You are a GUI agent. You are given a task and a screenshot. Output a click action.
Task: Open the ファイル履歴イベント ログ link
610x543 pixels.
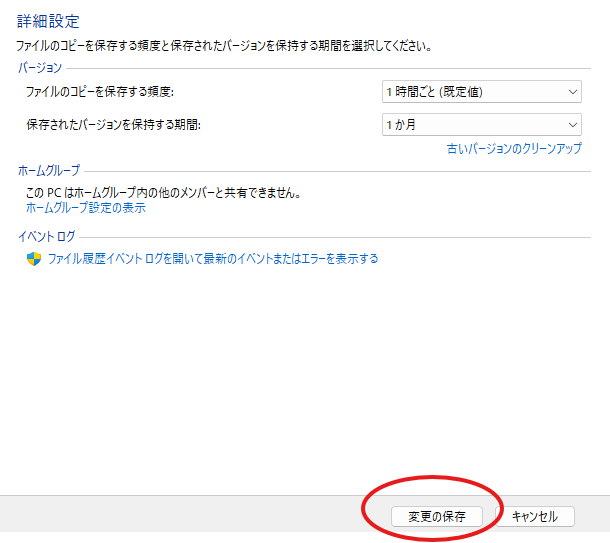tap(213, 259)
